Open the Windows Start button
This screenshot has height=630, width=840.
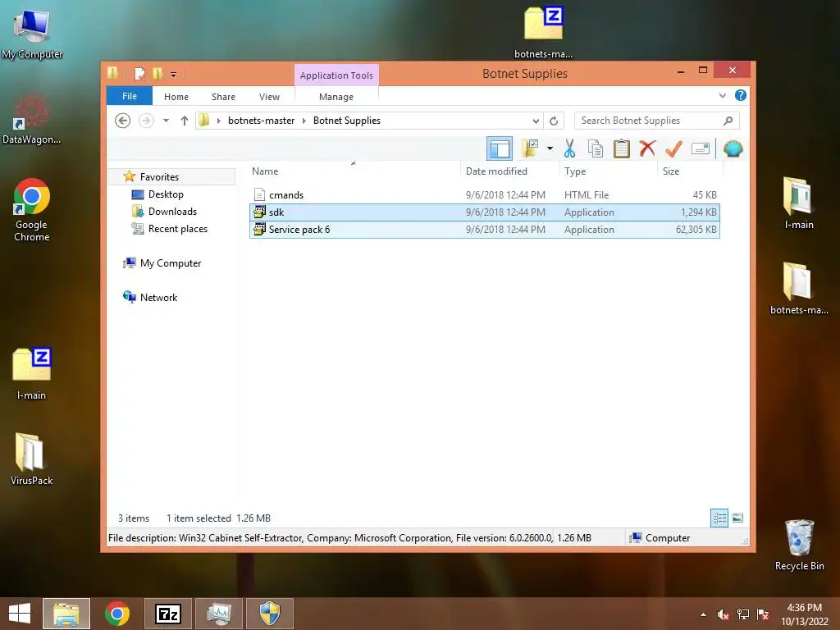click(x=20, y=614)
